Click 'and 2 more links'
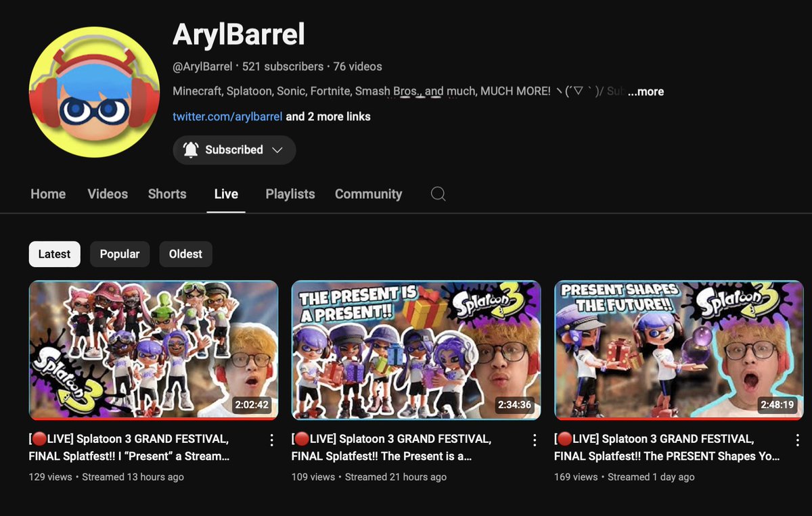Image resolution: width=812 pixels, height=516 pixels. [328, 116]
